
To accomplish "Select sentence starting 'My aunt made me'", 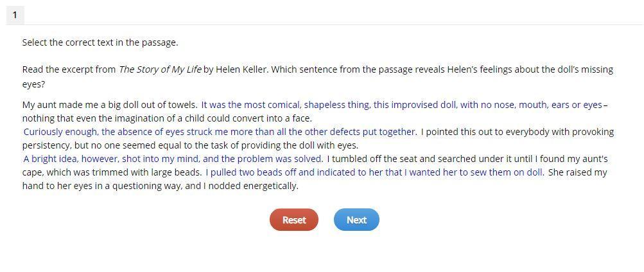I will [110, 105].
